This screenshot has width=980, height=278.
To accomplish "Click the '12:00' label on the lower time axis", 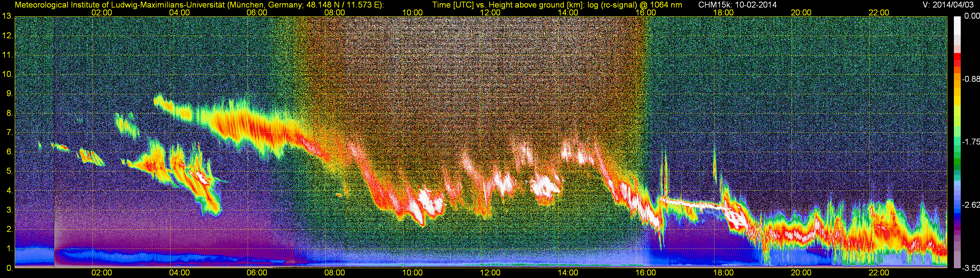I will [490, 273].
